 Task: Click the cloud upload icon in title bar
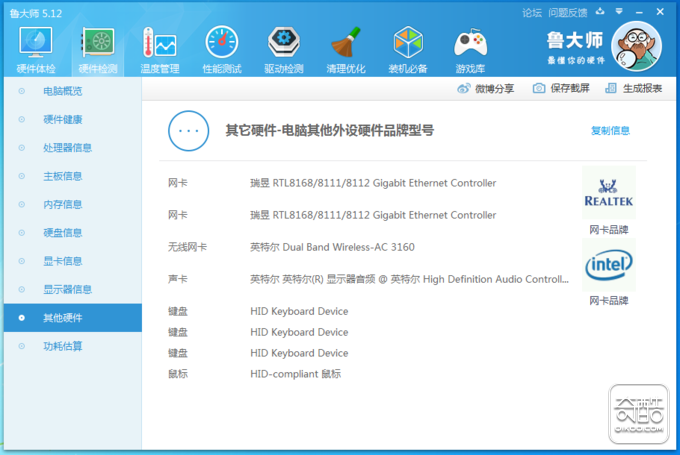tap(600, 11)
